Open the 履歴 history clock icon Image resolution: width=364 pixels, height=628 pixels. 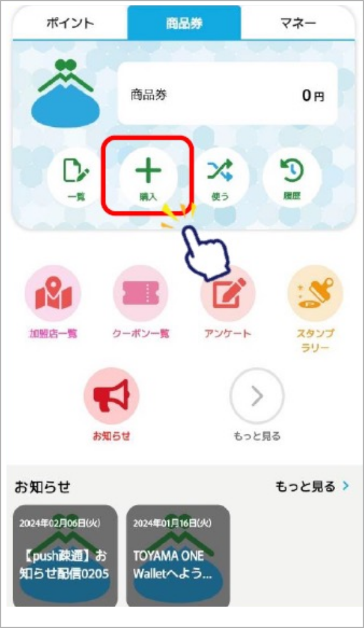click(x=292, y=176)
